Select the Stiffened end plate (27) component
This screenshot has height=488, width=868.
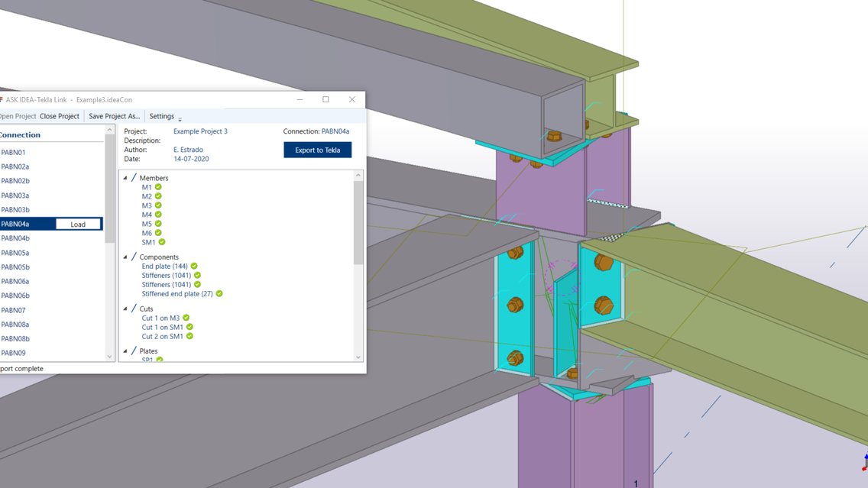[177, 294]
